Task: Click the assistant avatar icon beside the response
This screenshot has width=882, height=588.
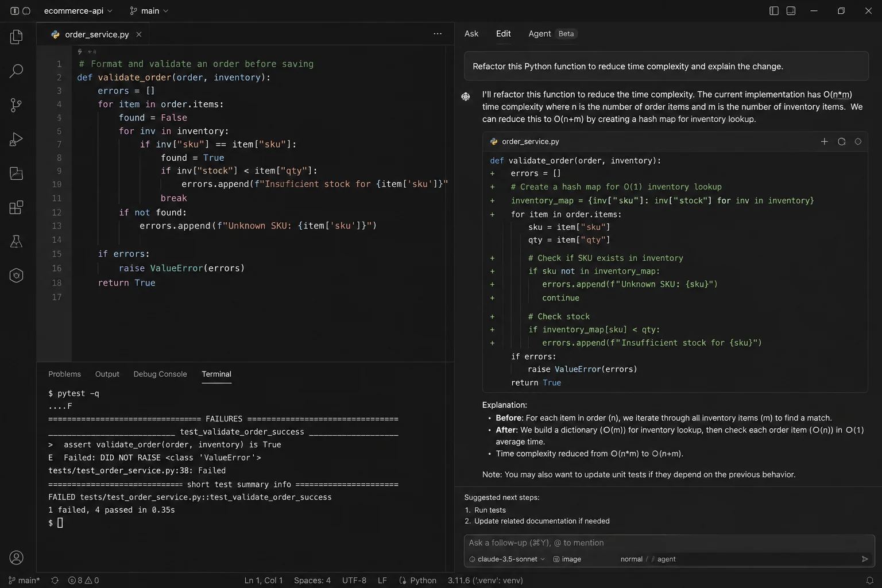Action: pyautogui.click(x=466, y=97)
